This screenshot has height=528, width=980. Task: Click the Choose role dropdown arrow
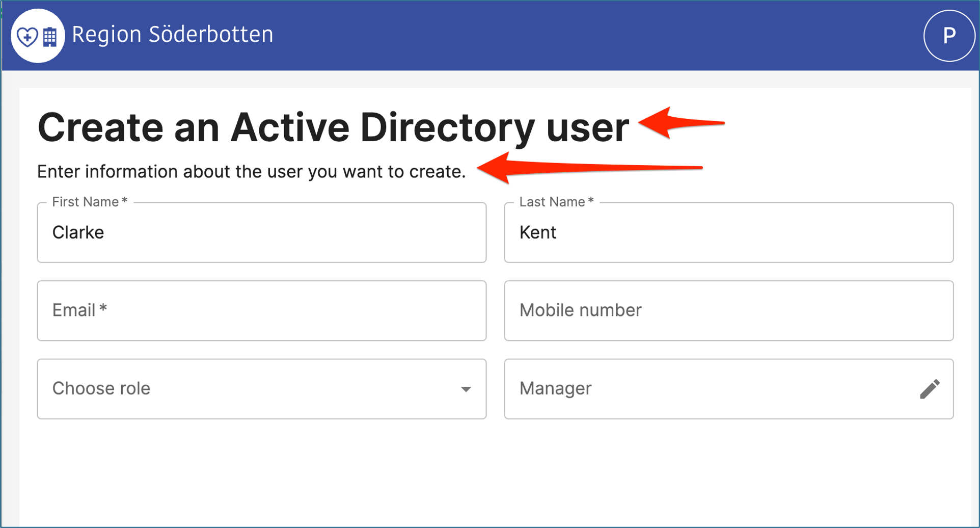coord(466,389)
